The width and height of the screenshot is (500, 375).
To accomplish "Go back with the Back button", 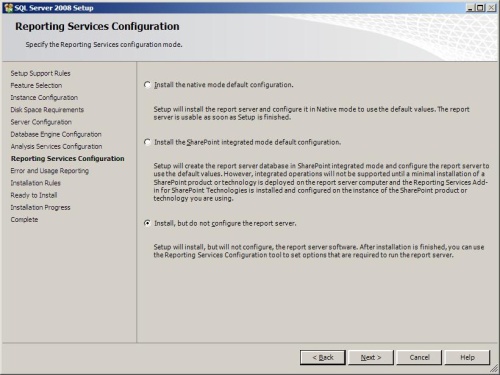I will (x=323, y=357).
